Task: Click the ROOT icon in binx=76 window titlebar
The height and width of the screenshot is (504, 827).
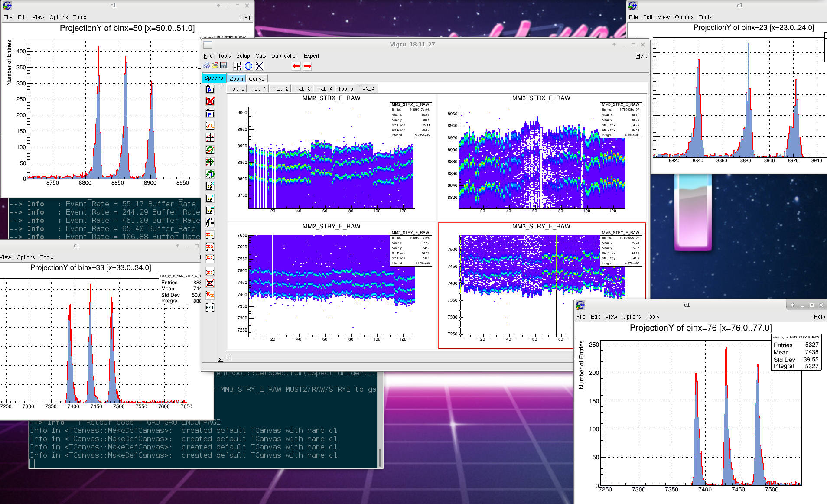Action: [580, 305]
